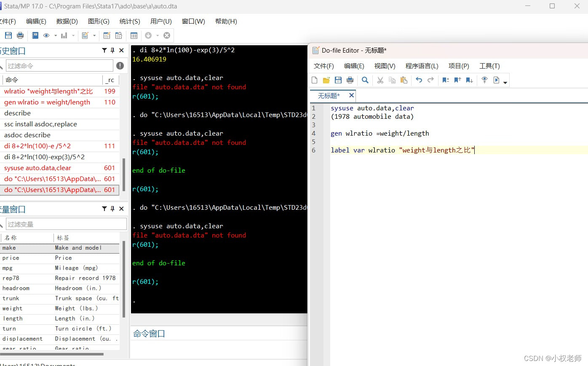588x366 pixels.
Task: Click the 命令 column header in history
Action: tap(52, 80)
